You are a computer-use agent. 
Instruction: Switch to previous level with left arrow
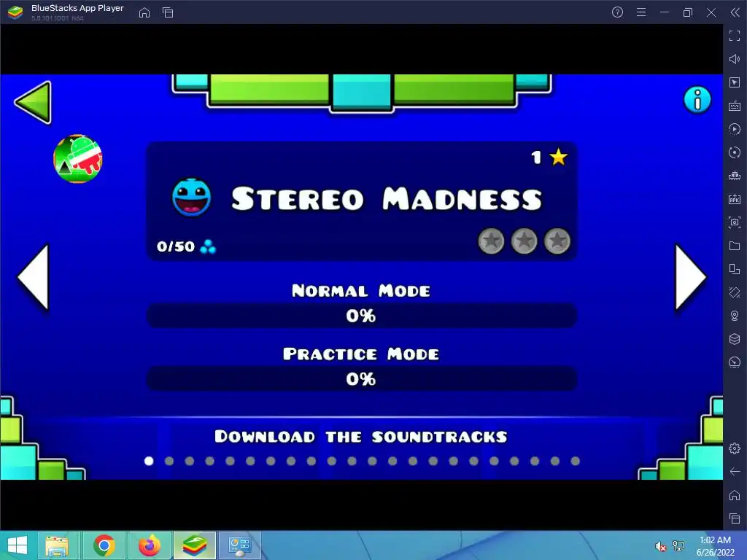(x=34, y=277)
